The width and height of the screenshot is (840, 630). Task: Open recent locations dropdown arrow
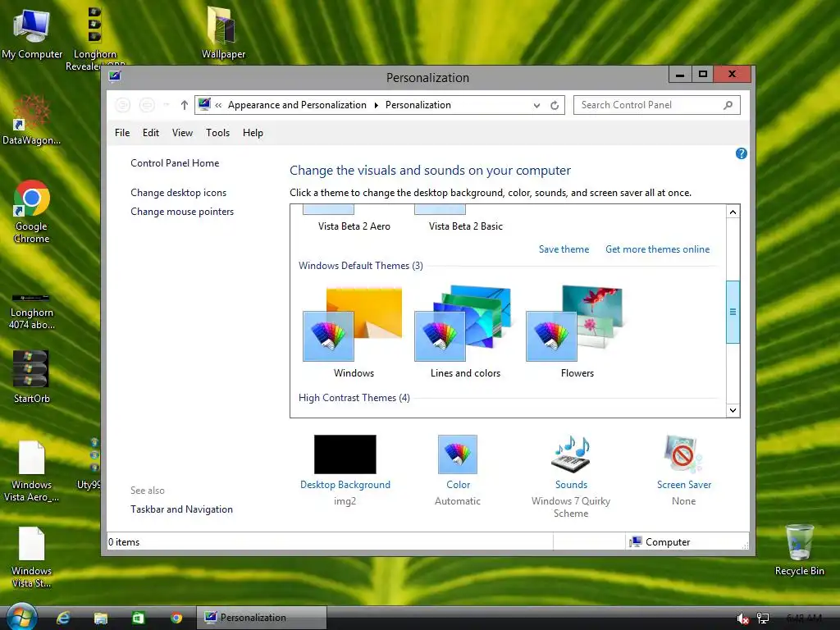tap(167, 105)
